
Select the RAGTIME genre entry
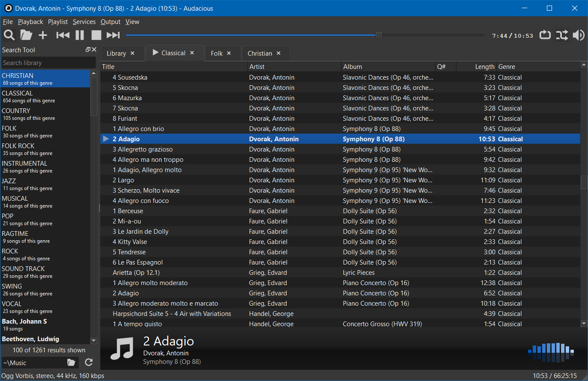pyautogui.click(x=45, y=237)
